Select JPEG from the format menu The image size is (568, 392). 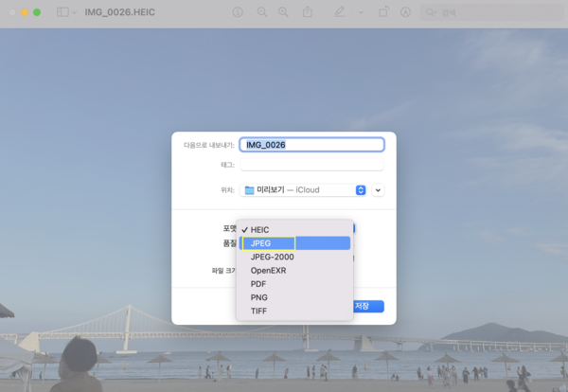point(294,243)
